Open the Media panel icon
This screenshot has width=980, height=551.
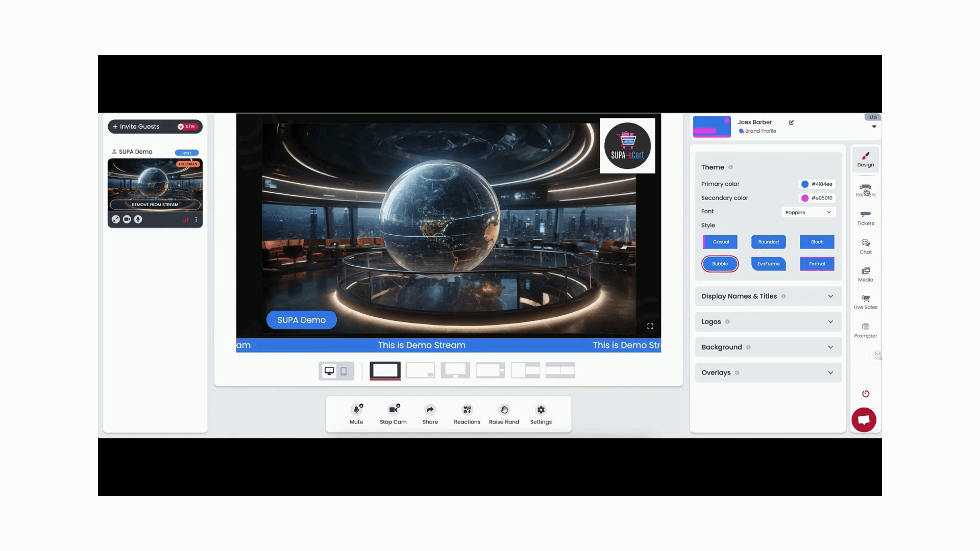(x=865, y=274)
